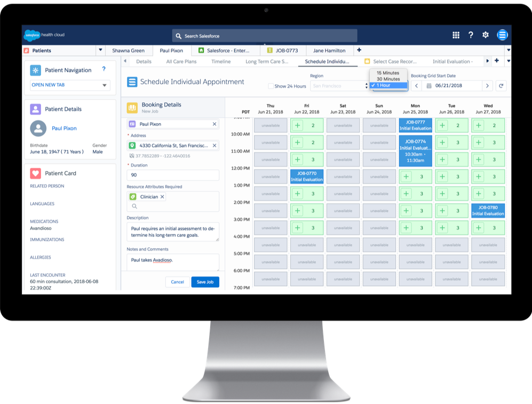Viewport: 532px width, 404px height.
Task: Click the Patient Card heart icon
Action: [36, 173]
